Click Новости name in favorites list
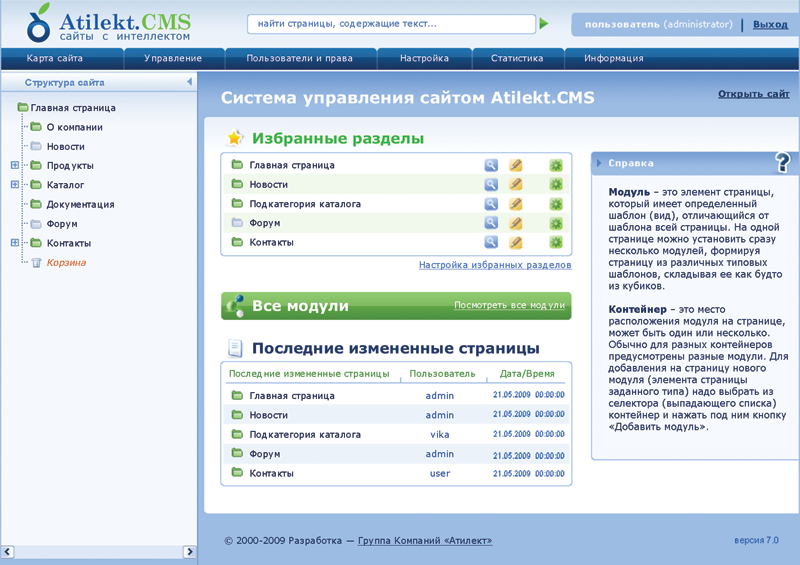This screenshot has height=565, width=800. point(269,184)
